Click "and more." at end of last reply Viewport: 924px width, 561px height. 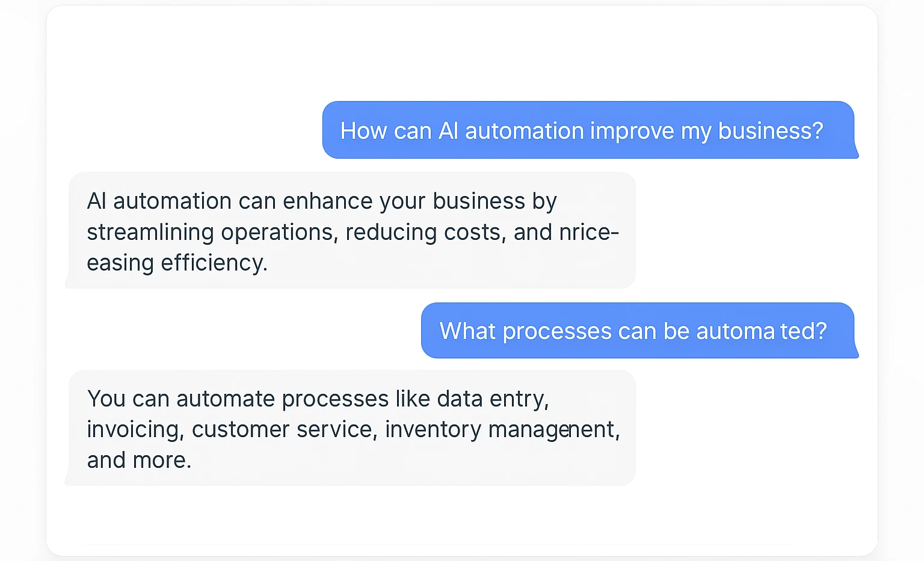click(x=139, y=461)
